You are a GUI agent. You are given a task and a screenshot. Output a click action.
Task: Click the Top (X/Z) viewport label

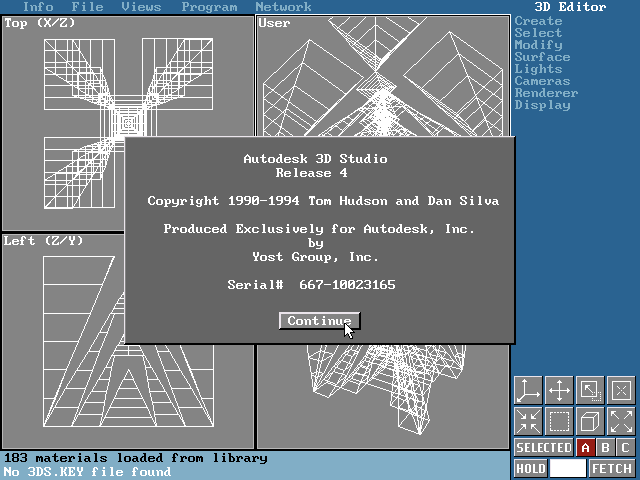(x=40, y=23)
